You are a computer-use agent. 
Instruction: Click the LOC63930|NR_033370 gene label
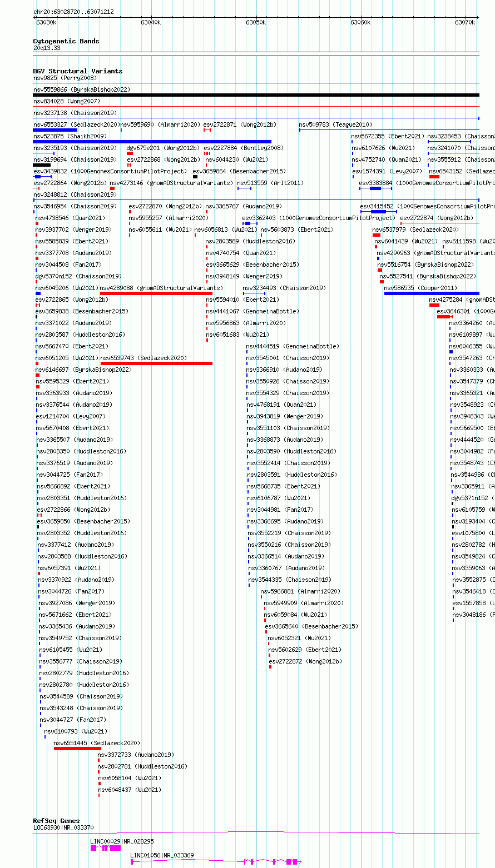(63, 827)
